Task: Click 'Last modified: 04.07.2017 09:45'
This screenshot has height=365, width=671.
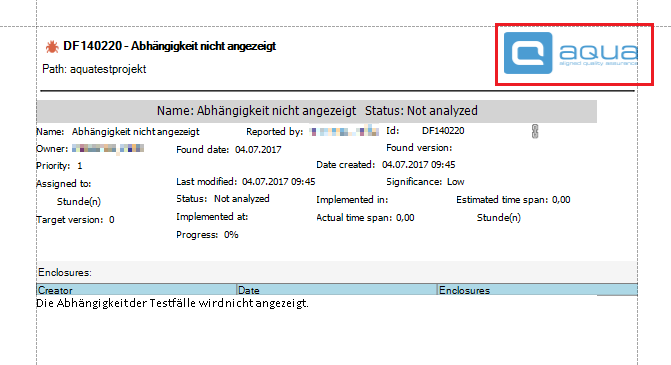Action: tap(246, 182)
